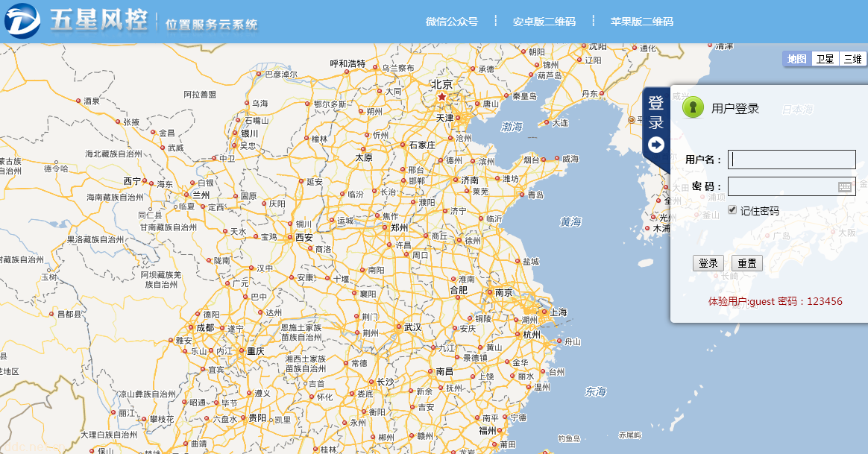Screen dimensions: 868x454
Task: Click the 舟山 label on the map
Action: pyautogui.click(x=573, y=341)
